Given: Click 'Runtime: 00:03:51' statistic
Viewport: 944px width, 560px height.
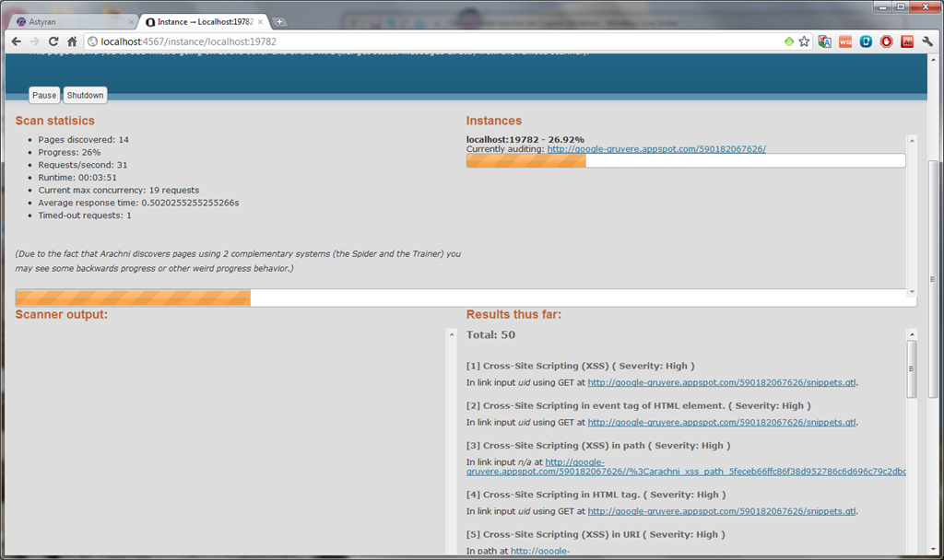Looking at the screenshot, I should click(x=77, y=178).
